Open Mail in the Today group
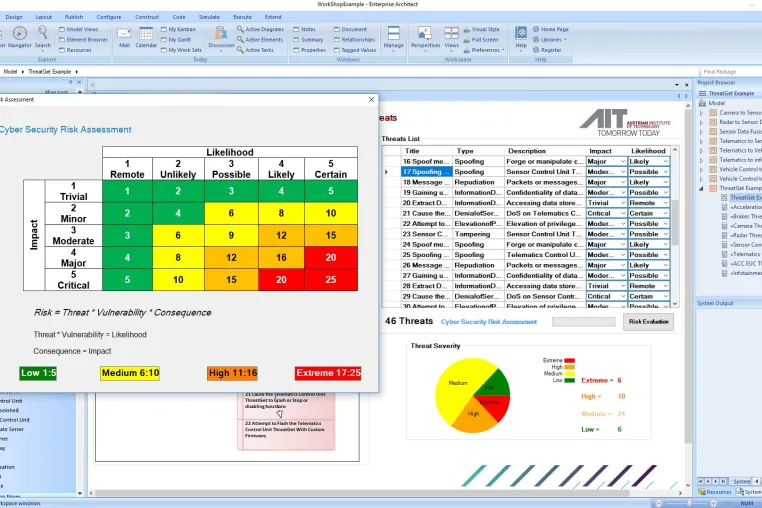This screenshot has height=508, width=762. pos(124,37)
